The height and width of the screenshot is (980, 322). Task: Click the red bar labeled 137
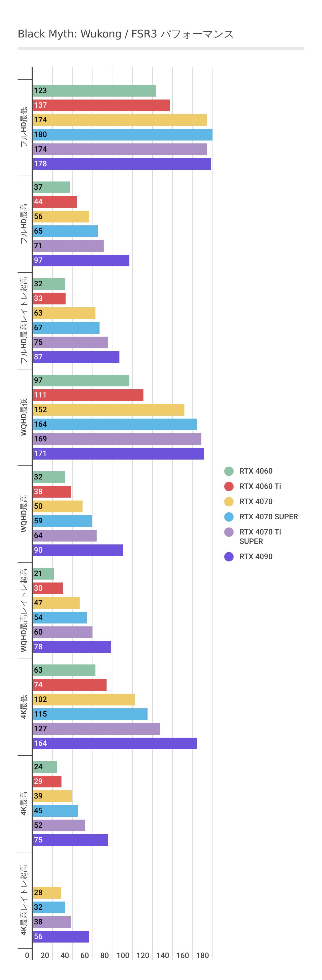tap(101, 105)
